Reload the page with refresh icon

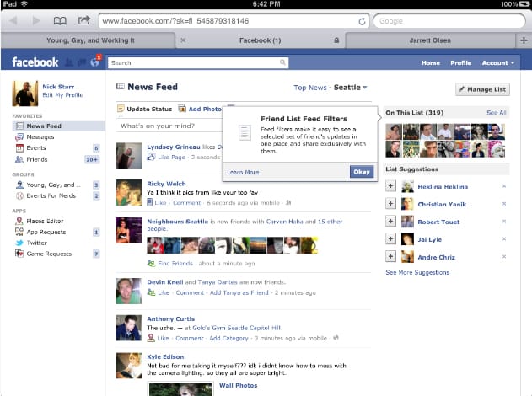(362, 21)
